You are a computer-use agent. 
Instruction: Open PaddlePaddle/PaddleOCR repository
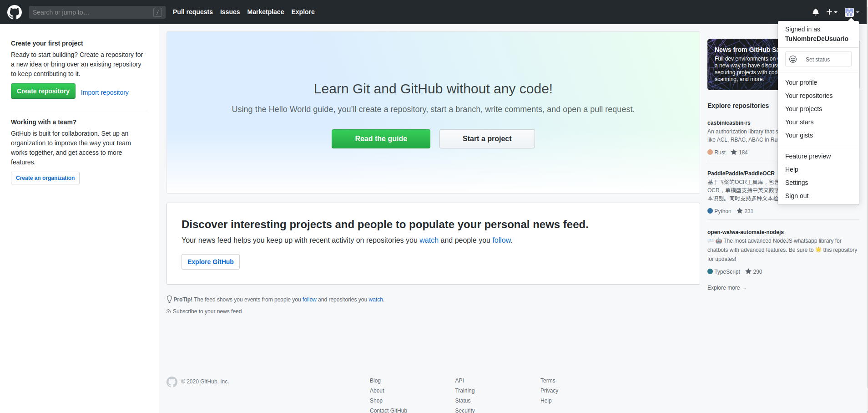coord(741,173)
